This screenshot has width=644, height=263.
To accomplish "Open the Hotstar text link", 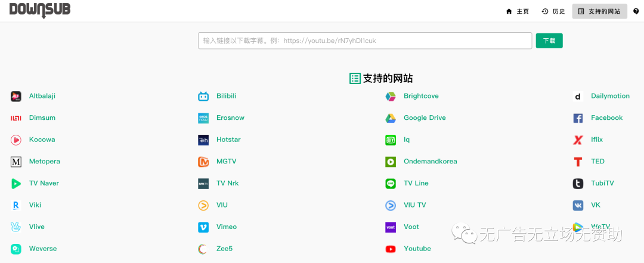I will click(x=228, y=140).
